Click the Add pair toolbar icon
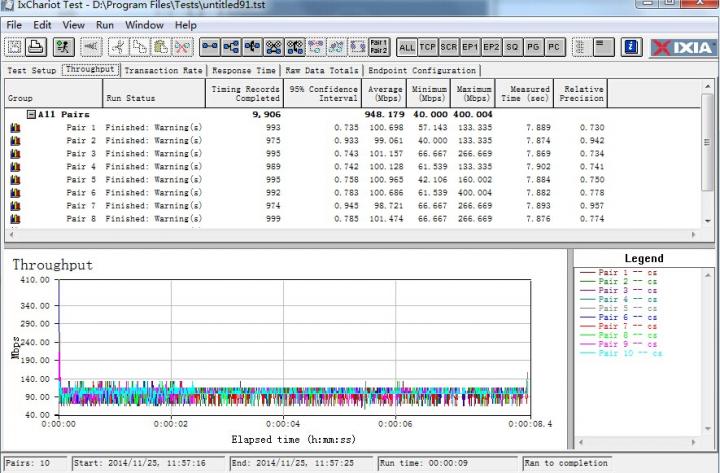Viewport: 720px width, 473px height. click(x=210, y=47)
